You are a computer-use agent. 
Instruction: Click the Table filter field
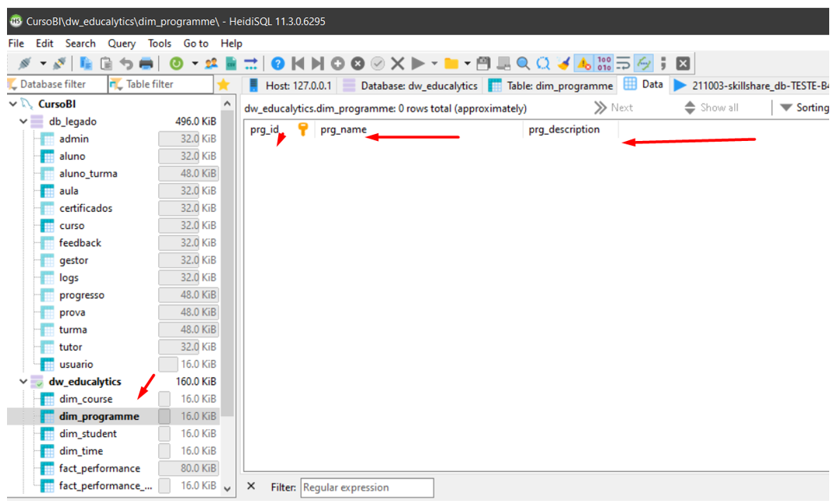160,84
